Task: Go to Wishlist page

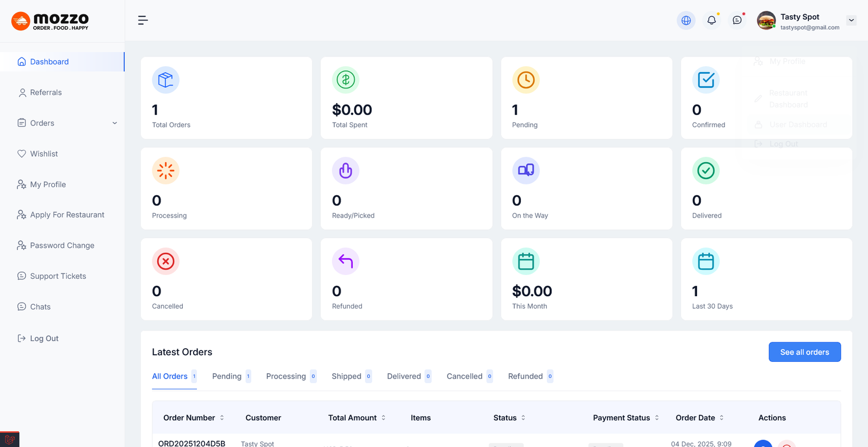Action: [43, 154]
